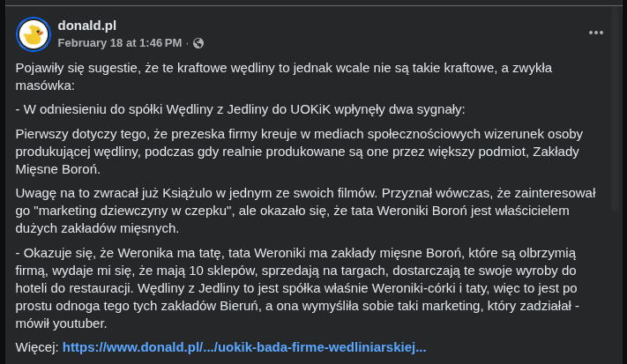
Task: Open the three-dots post options menu
Action: click(596, 33)
